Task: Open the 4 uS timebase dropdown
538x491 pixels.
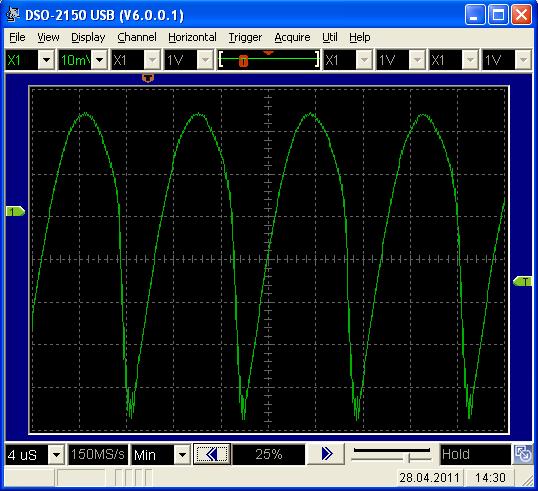Action: pyautogui.click(x=56, y=455)
